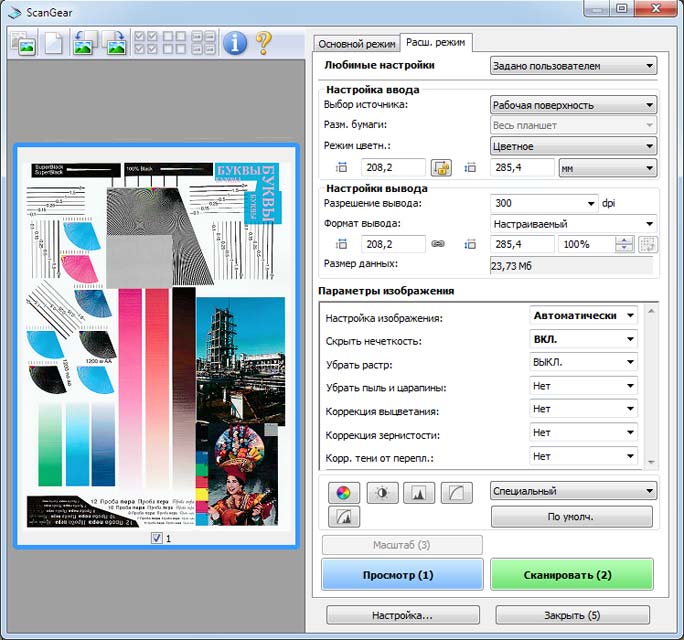This screenshot has width=684, height=640.
Task: Expand the 'Выбор источника' dropdown
Action: [x=573, y=104]
